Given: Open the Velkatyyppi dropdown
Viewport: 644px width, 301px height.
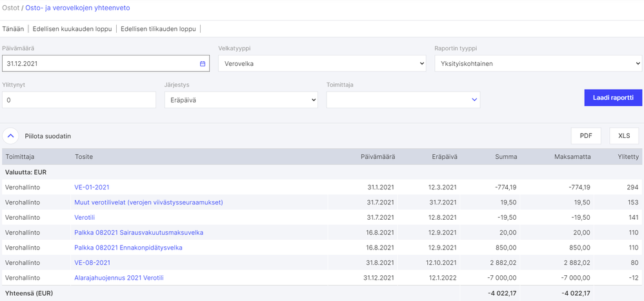Looking at the screenshot, I should (x=322, y=64).
